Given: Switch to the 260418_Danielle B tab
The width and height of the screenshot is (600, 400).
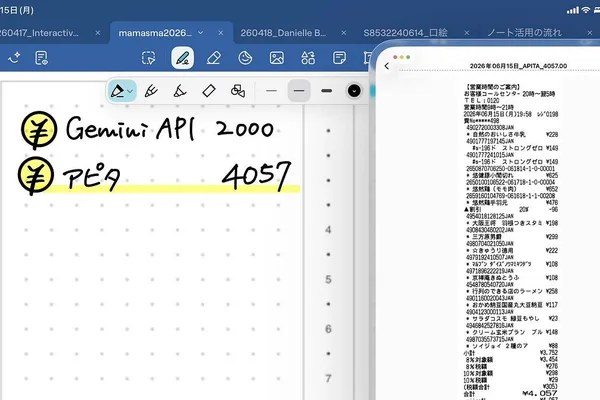Looking at the screenshot, I should 283,33.
